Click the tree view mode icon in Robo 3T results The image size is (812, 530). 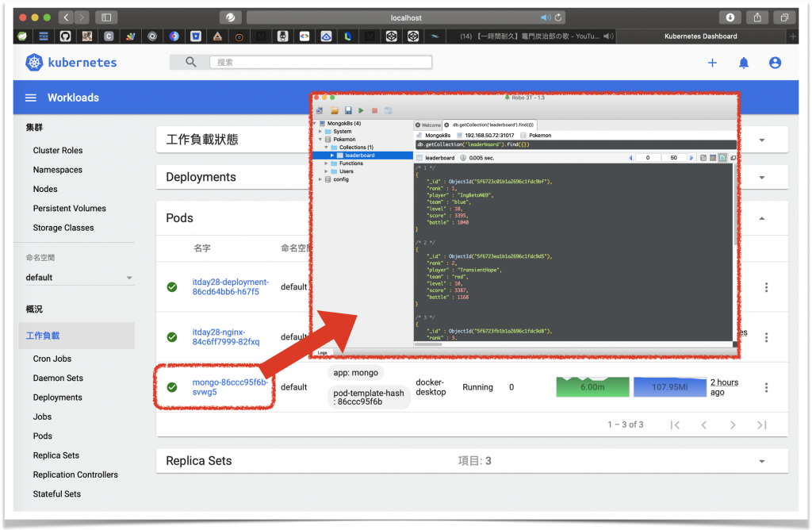[x=703, y=158]
